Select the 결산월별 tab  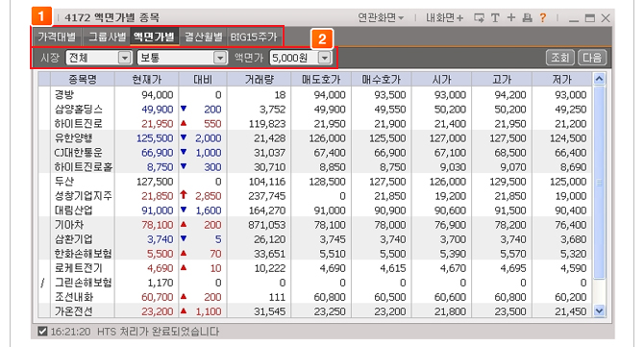pyautogui.click(x=204, y=37)
